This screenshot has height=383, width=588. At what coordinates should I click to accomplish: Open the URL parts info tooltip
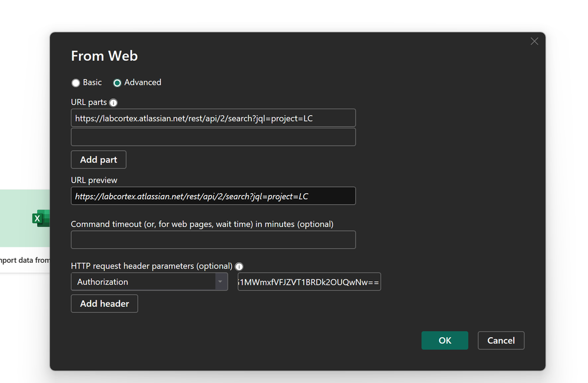(112, 102)
